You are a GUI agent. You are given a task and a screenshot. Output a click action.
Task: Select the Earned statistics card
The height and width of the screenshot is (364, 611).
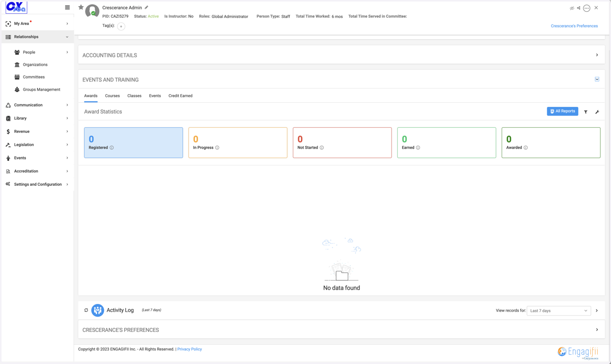(x=447, y=143)
